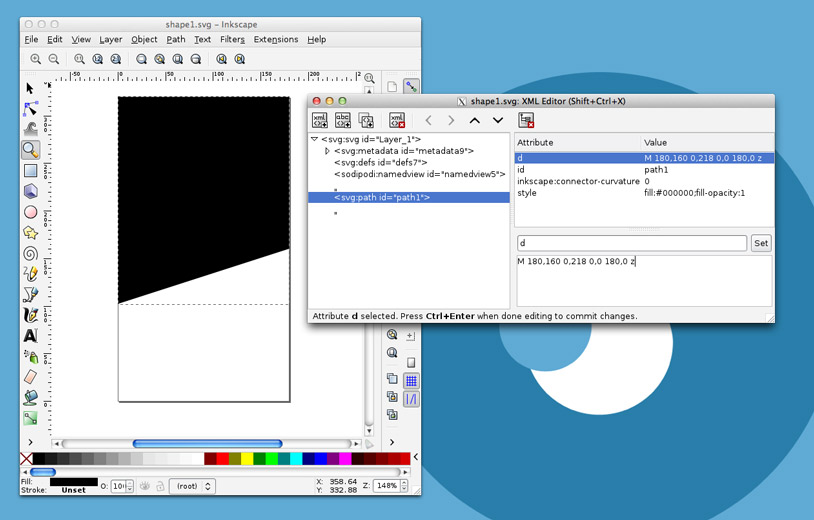The height and width of the screenshot is (520, 814).
Task: Select the Ellipse circle tool
Action: click(30, 212)
